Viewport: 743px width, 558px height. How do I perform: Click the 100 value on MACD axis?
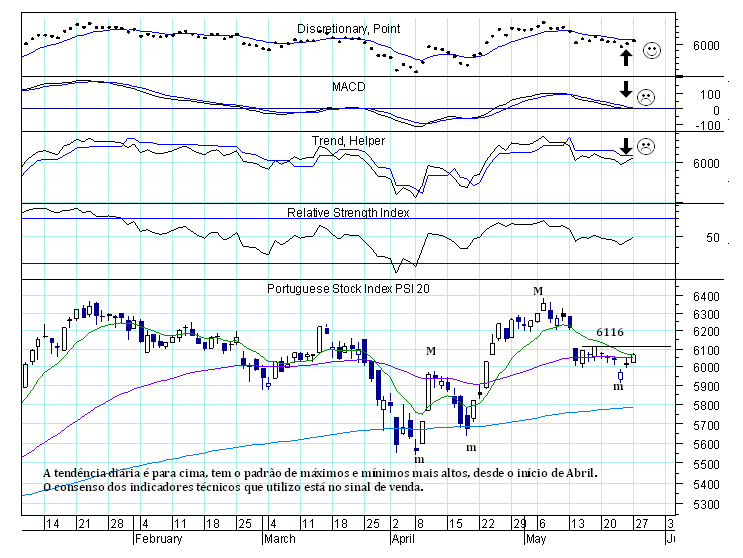click(x=710, y=95)
